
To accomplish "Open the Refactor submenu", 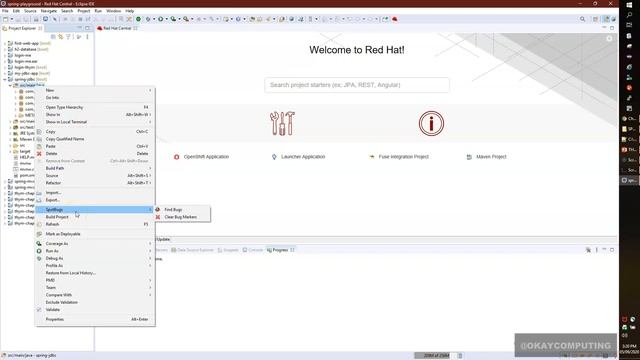I will (95, 183).
